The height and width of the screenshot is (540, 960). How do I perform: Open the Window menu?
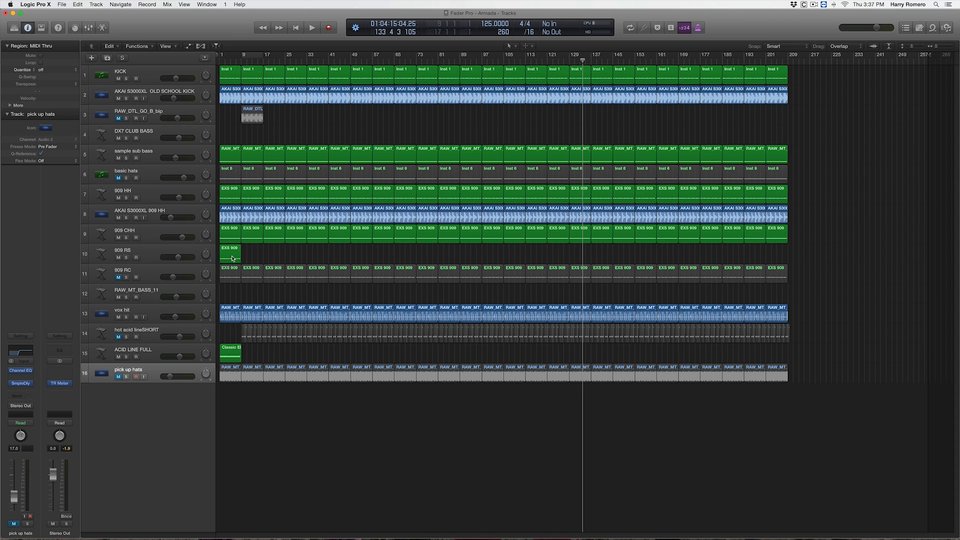coord(206,4)
